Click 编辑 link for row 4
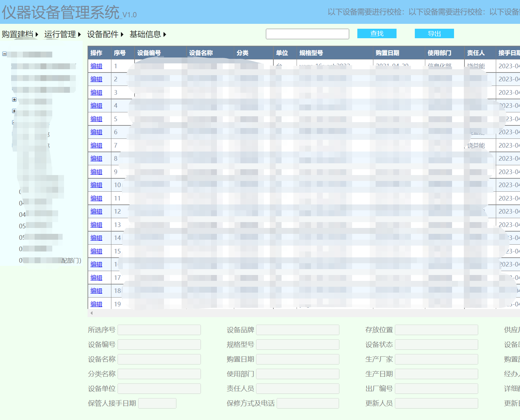This screenshot has width=520, height=420. tap(96, 105)
